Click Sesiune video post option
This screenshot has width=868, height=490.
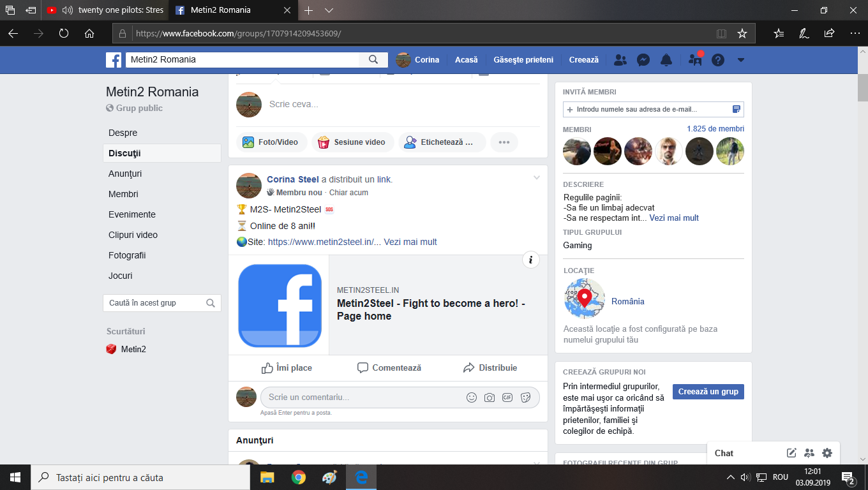(x=352, y=142)
